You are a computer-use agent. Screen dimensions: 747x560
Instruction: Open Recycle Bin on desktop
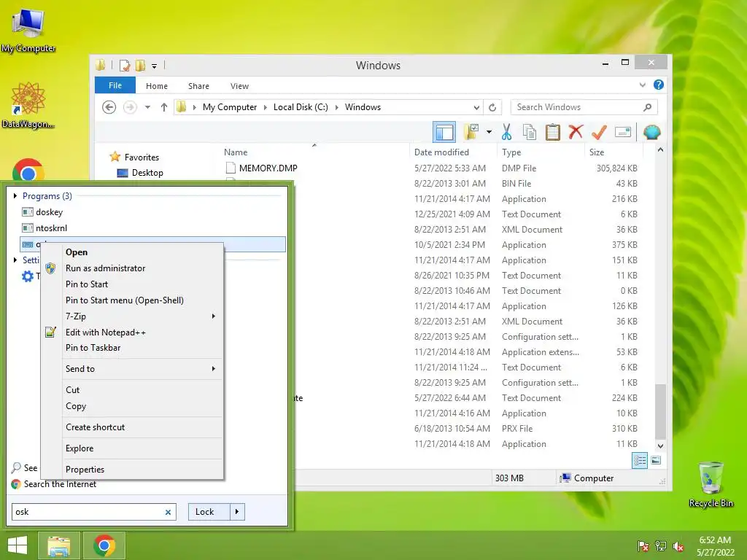711,484
